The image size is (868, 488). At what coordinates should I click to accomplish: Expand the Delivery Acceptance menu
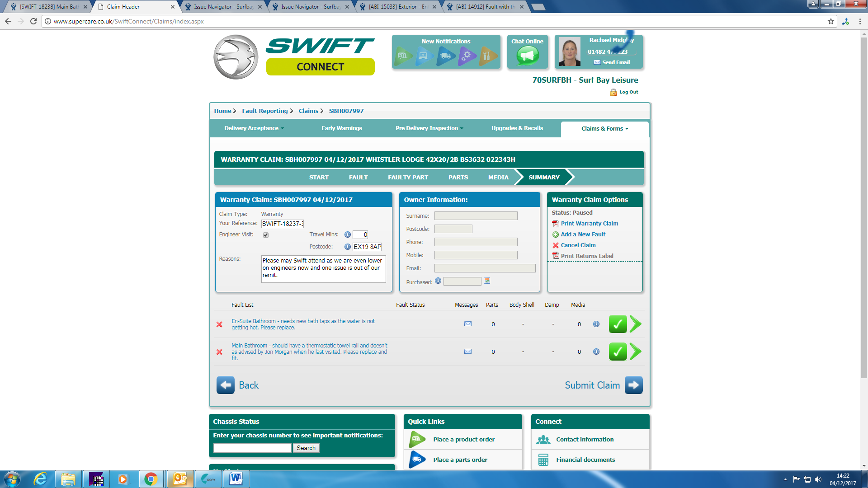(x=254, y=128)
